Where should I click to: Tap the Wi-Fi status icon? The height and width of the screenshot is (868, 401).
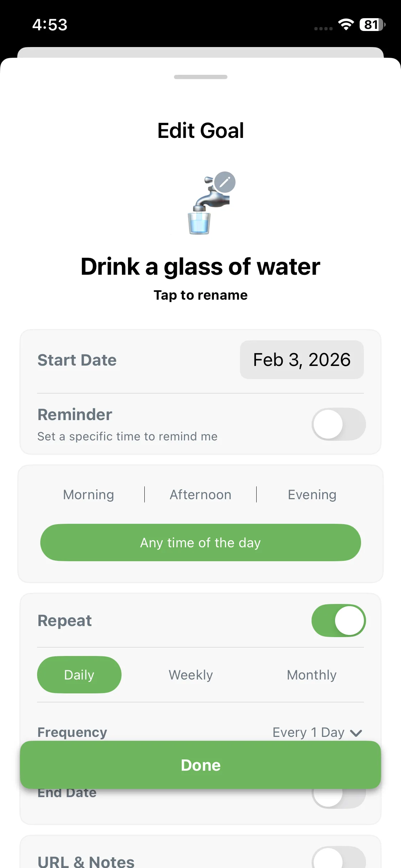click(346, 24)
